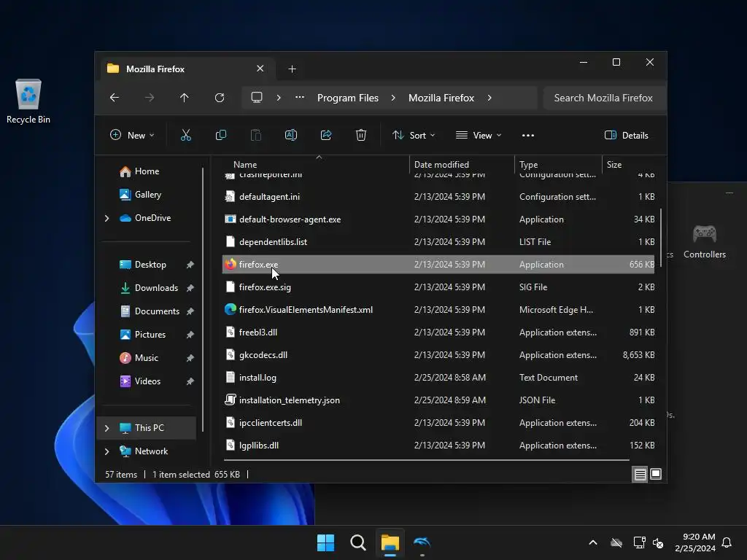Screen dimensions: 747x560
Task: Open Desktop quick access folder
Action: [x=150, y=265]
